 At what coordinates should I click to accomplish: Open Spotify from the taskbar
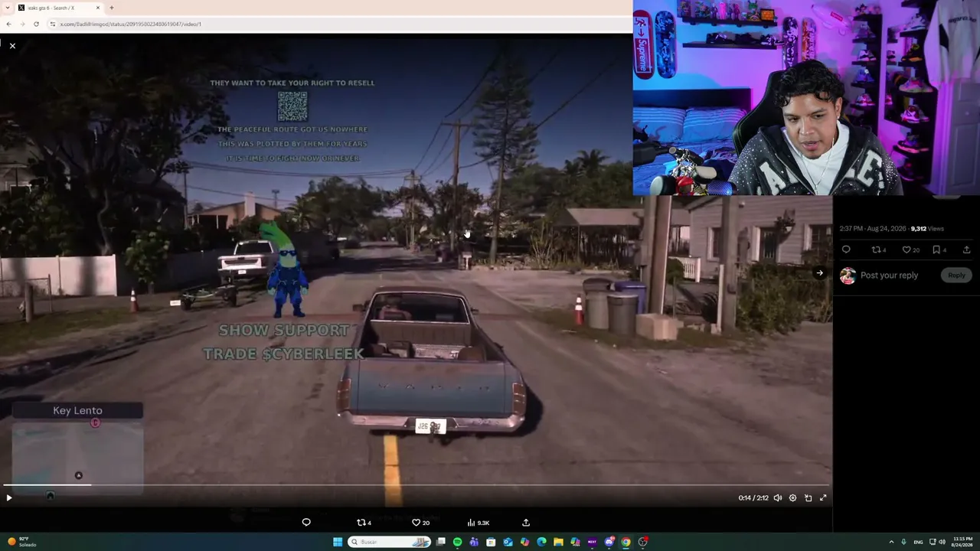(x=457, y=542)
